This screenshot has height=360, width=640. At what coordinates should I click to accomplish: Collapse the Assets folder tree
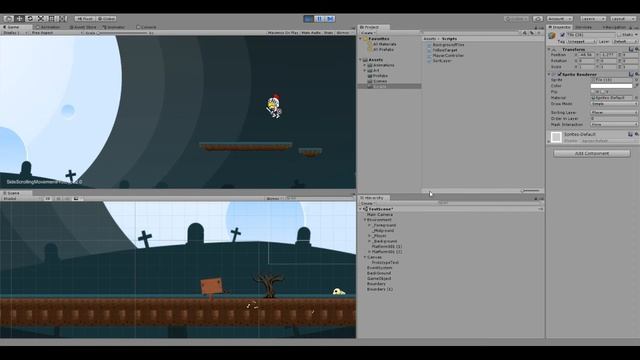[x=360, y=60]
